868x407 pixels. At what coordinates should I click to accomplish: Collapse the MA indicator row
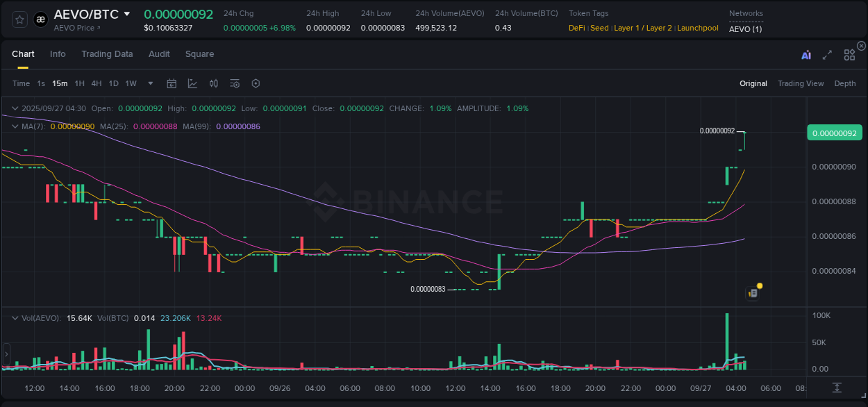coord(15,126)
